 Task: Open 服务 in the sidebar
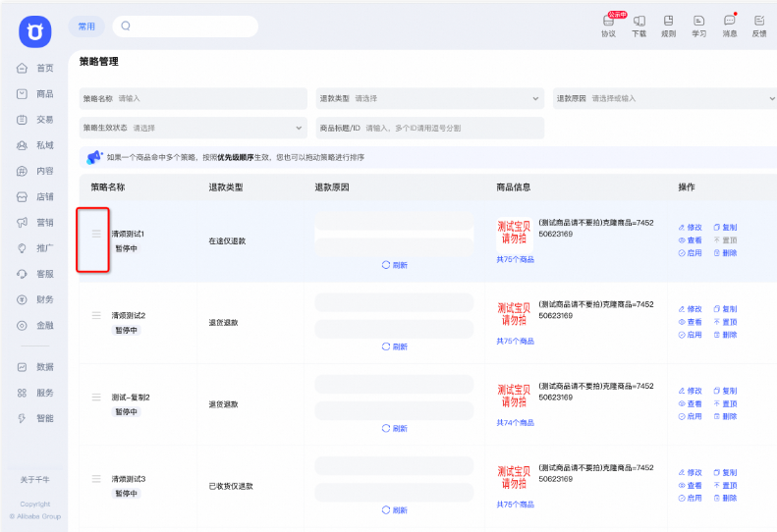(x=34, y=393)
